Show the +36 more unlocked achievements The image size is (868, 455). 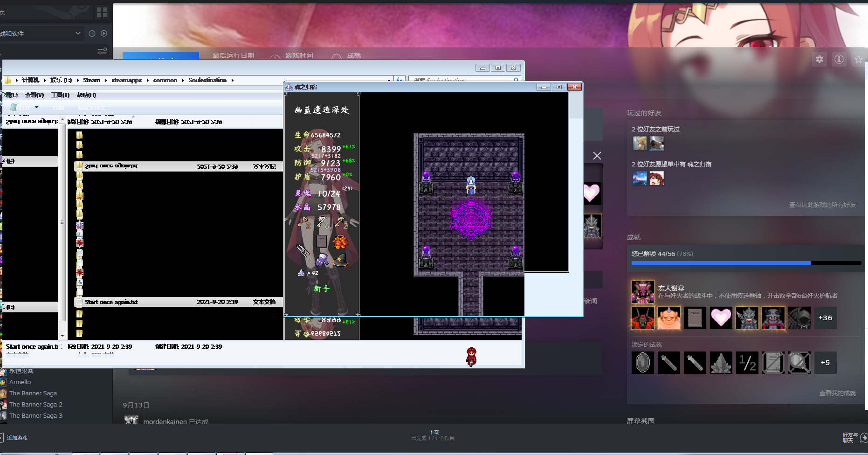click(826, 318)
